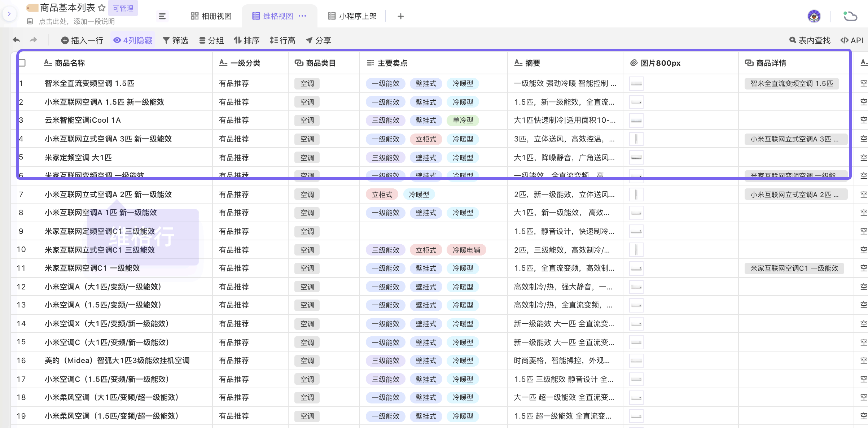Expand the left sidebar with the chevron
The width and height of the screenshot is (868, 428).
click(9, 14)
